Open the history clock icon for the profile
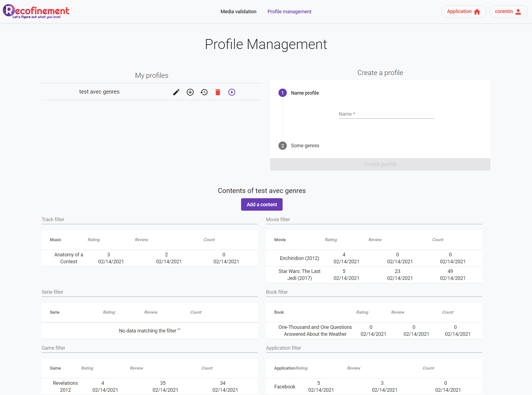 coord(204,92)
